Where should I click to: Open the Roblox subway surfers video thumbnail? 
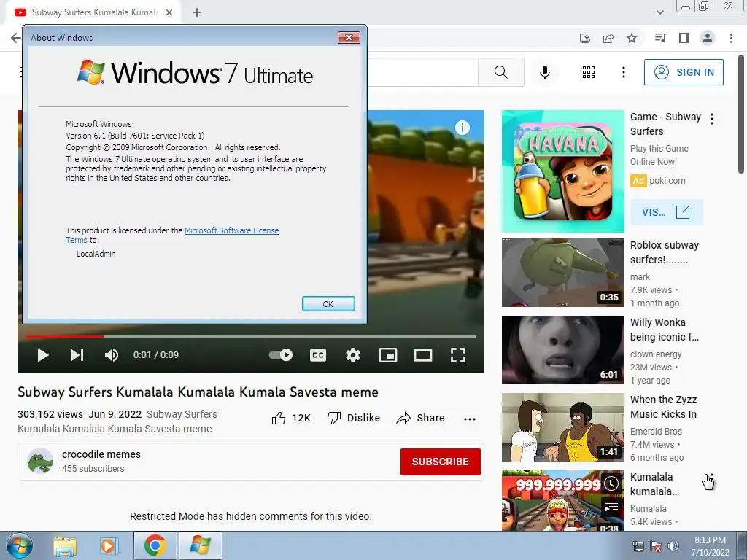pyautogui.click(x=562, y=273)
